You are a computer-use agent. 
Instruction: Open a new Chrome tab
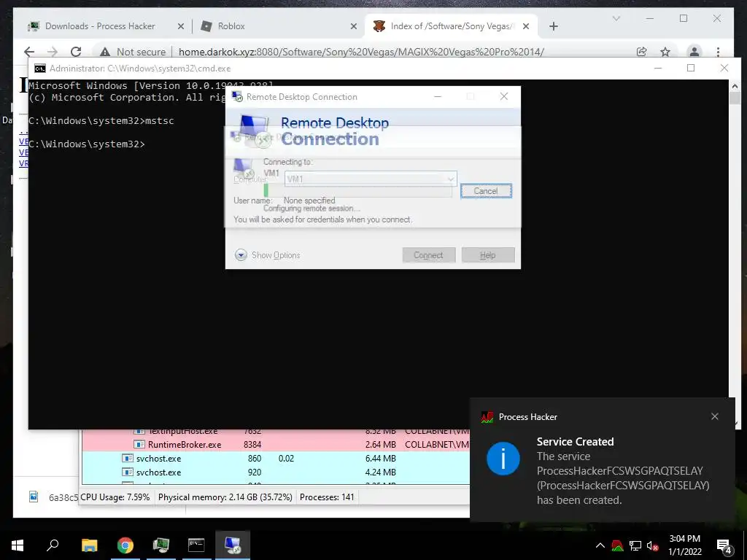coord(554,27)
